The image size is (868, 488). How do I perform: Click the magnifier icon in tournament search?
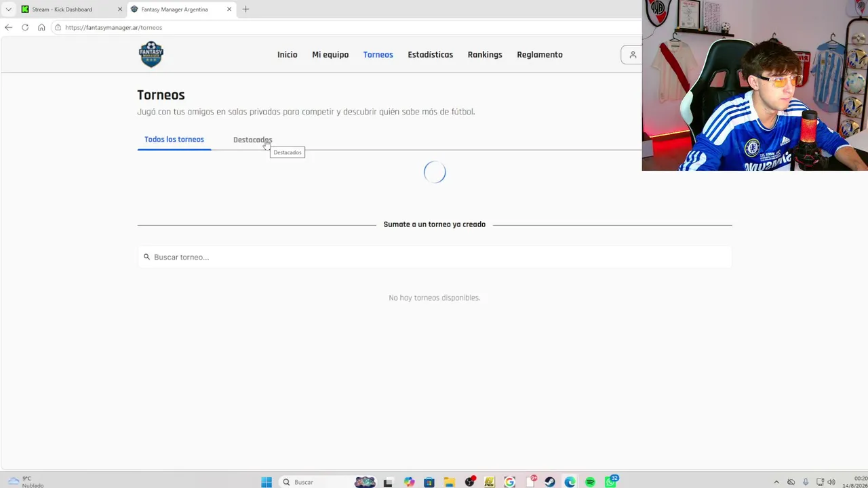(146, 257)
